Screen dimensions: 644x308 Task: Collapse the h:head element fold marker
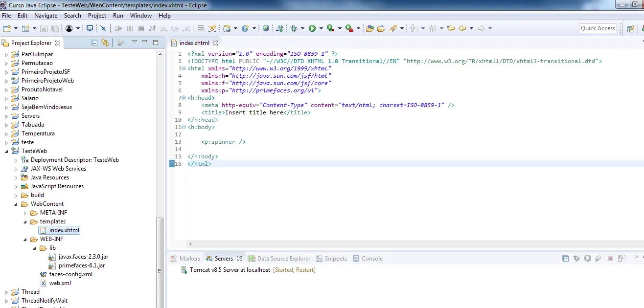tap(184, 98)
